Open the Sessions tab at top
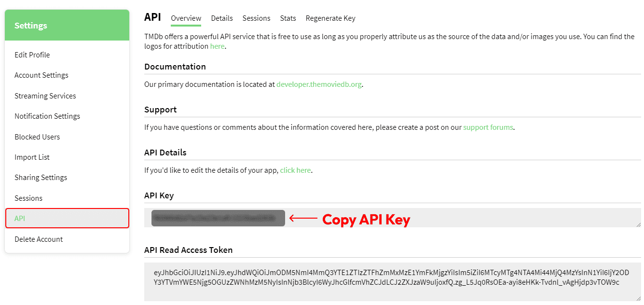 pos(256,18)
